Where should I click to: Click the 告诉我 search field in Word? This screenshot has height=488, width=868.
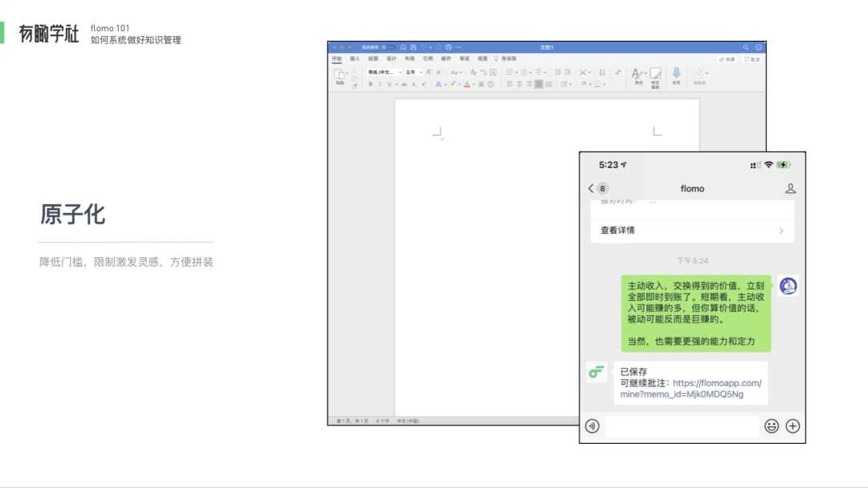point(506,59)
